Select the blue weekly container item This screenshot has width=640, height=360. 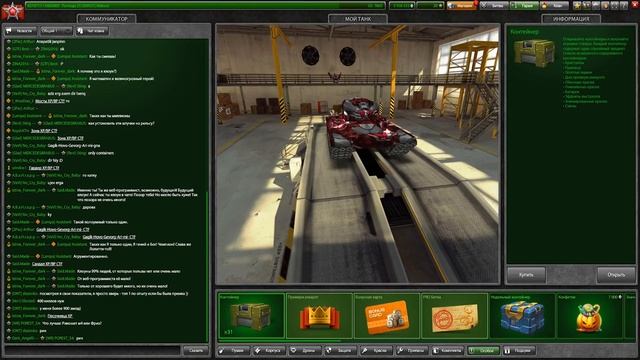tap(522, 316)
